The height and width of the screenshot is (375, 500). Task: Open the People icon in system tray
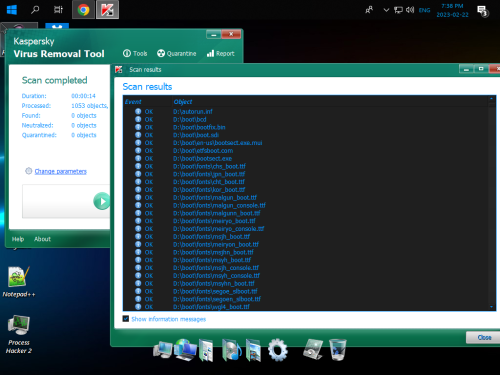(x=369, y=10)
